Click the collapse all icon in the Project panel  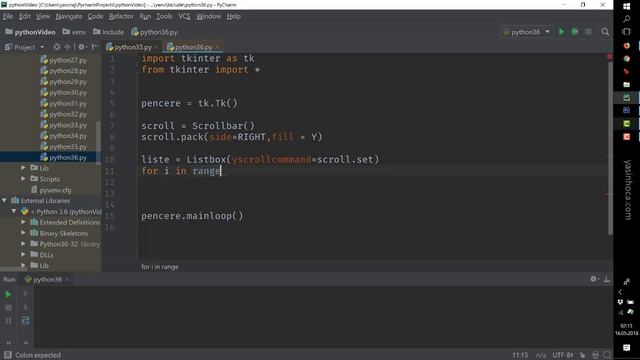coord(67,47)
